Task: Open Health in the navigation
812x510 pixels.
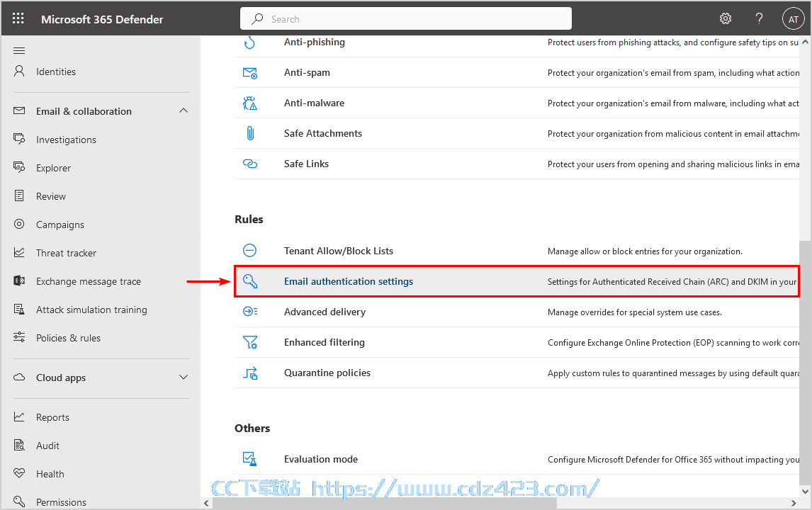Action: pos(50,475)
